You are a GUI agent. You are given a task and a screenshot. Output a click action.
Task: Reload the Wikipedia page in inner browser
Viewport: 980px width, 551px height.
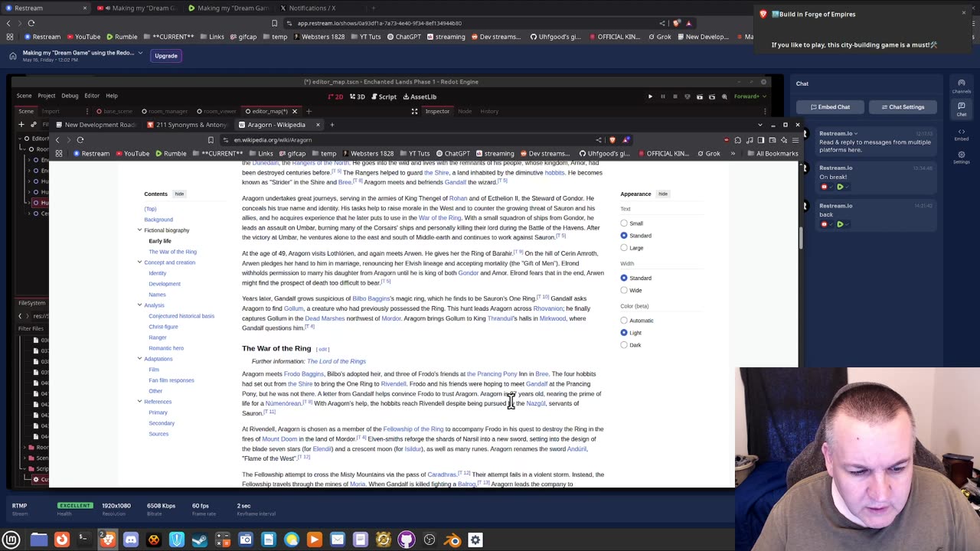coord(80,139)
